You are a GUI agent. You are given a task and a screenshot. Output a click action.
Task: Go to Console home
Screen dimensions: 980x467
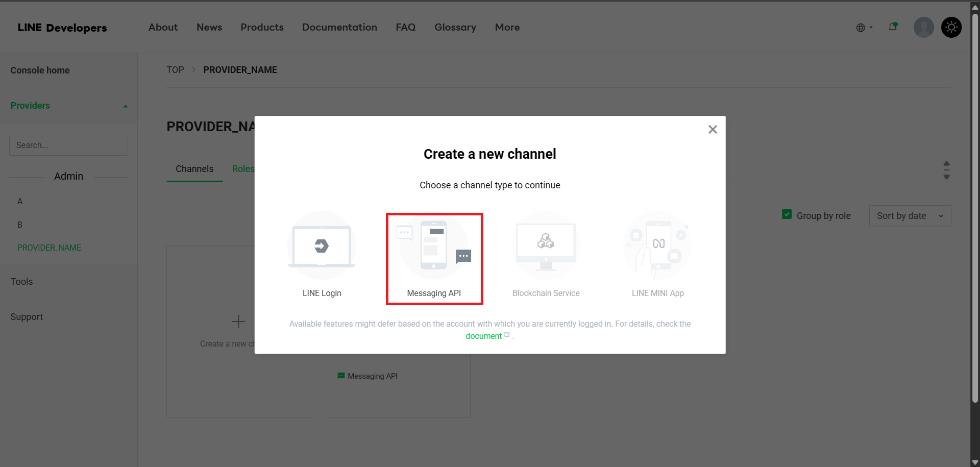(40, 70)
